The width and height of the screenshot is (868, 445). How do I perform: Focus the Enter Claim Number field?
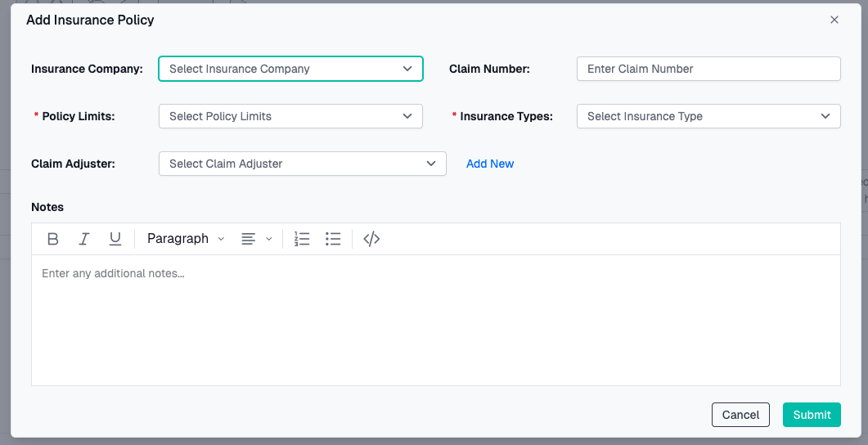click(708, 69)
